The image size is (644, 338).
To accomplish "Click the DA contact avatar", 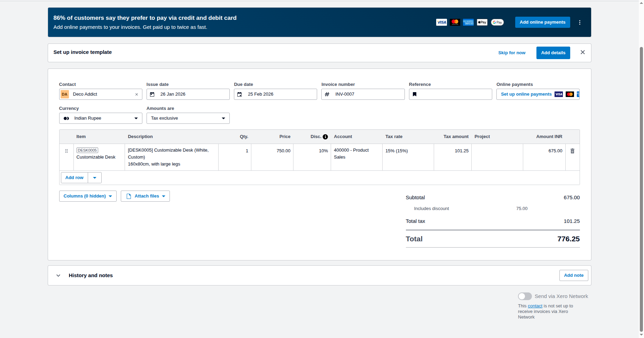I will click(x=65, y=94).
